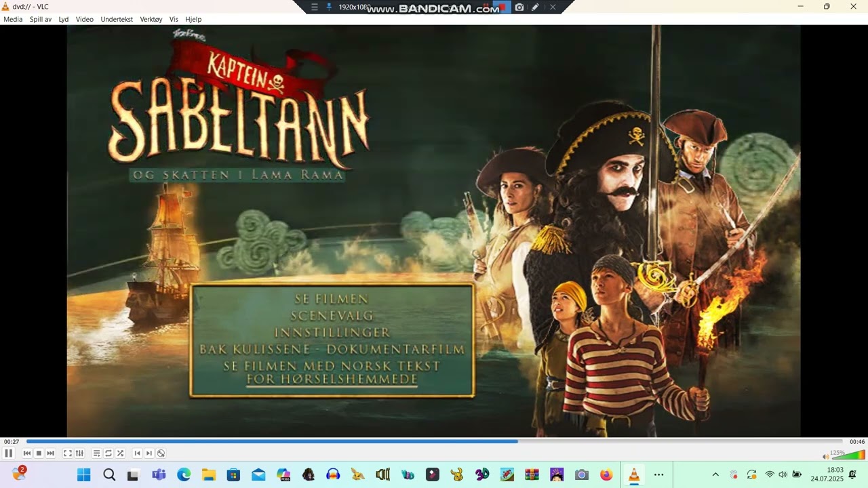The height and width of the screenshot is (488, 868).
Task: Go to previous DVD title
Action: [x=138, y=453]
